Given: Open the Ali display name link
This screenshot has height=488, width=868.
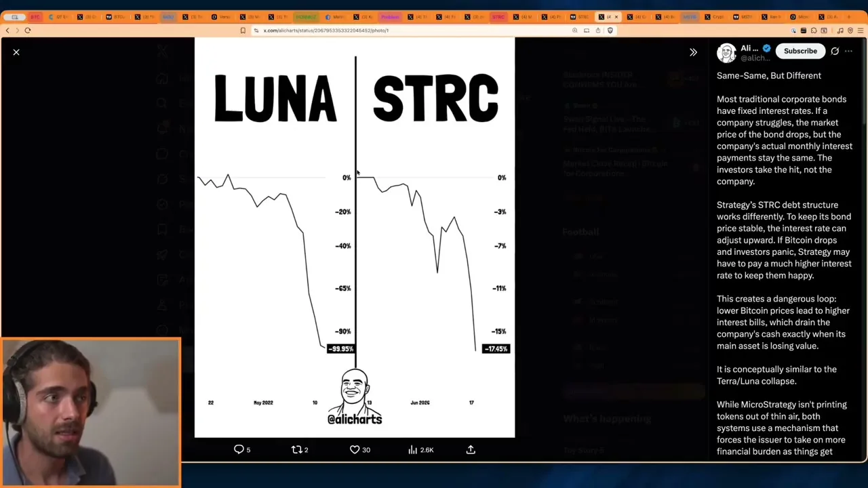Looking at the screenshot, I should coord(749,48).
